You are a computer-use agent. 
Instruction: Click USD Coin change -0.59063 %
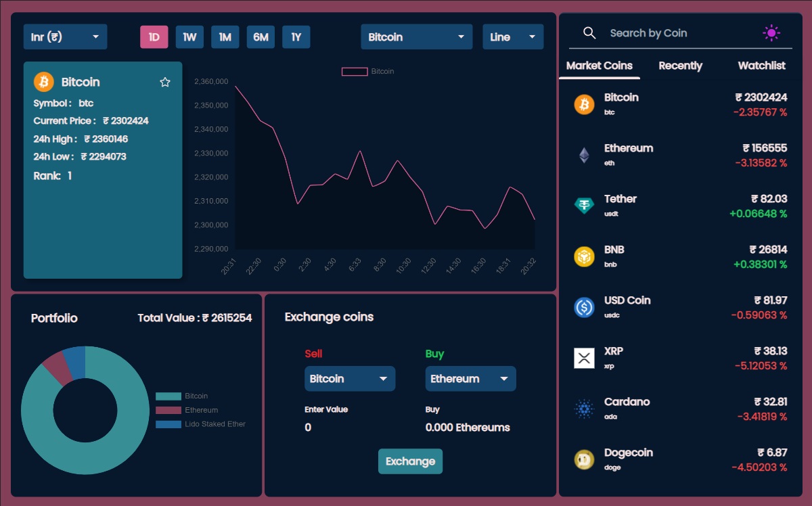click(759, 315)
